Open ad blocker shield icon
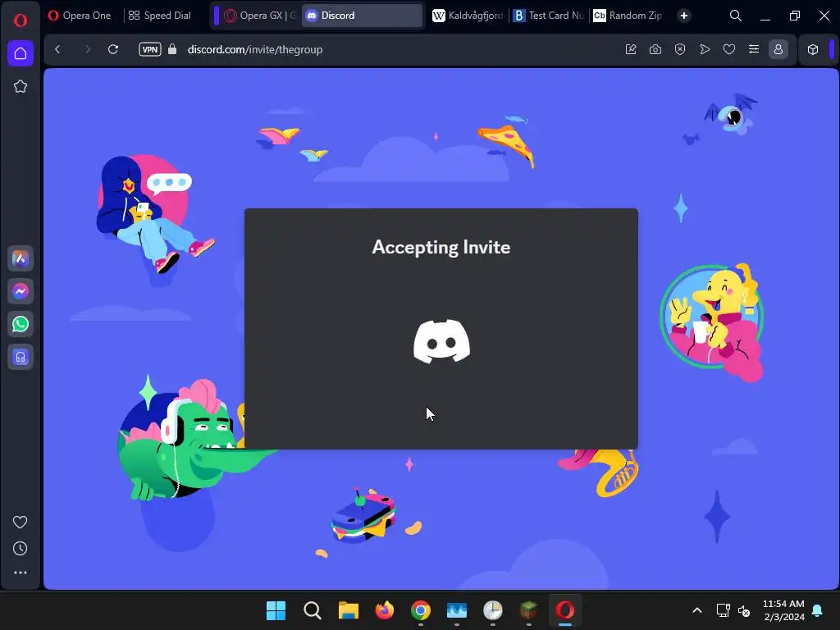The width and height of the screenshot is (840, 630). [x=680, y=49]
